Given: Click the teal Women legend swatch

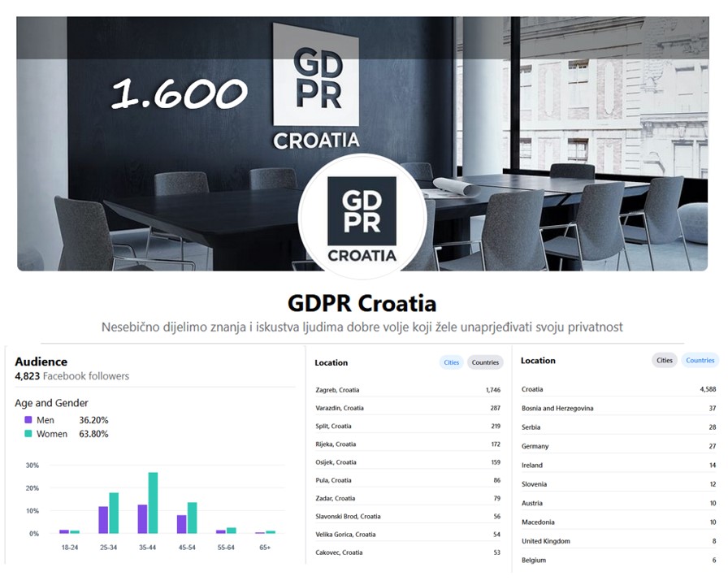Looking at the screenshot, I should coord(28,434).
